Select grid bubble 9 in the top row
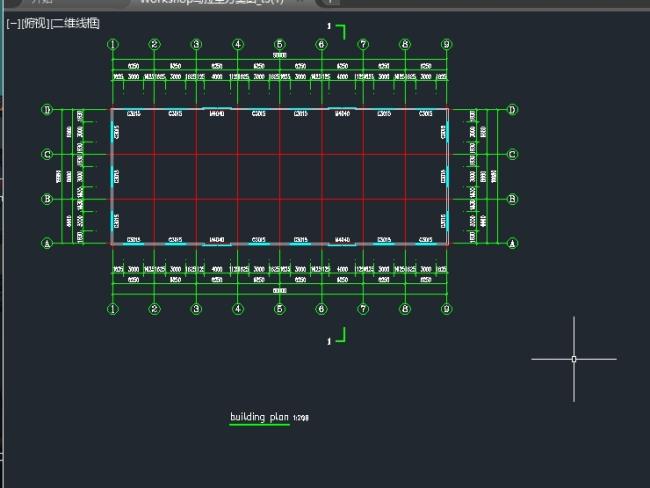This screenshot has width=650, height=488. 446,44
